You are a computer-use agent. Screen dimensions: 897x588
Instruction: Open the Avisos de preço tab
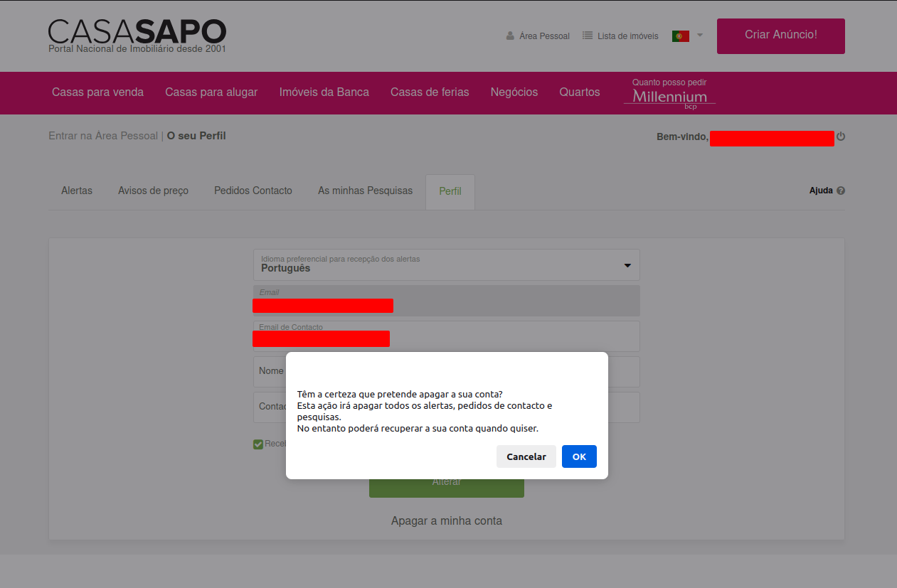(153, 191)
